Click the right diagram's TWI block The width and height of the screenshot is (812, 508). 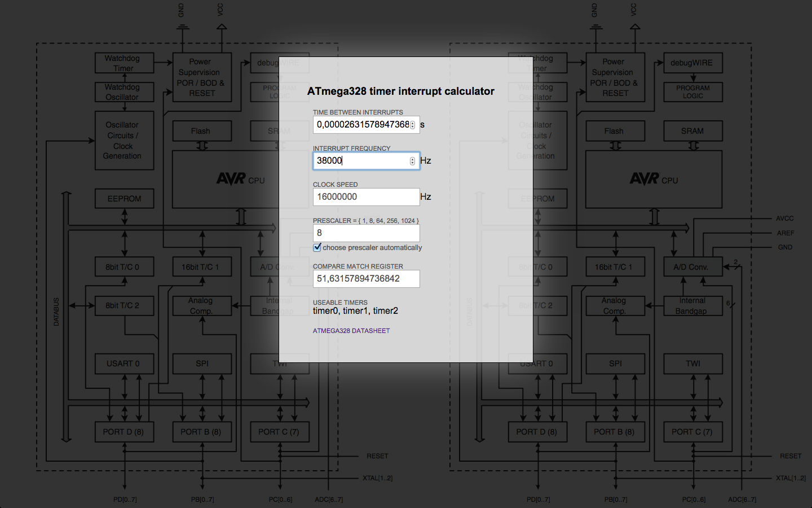693,364
